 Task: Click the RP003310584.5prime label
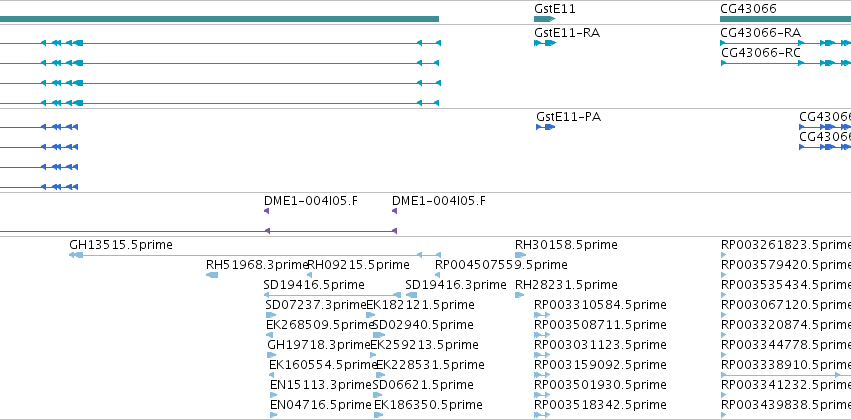point(600,305)
